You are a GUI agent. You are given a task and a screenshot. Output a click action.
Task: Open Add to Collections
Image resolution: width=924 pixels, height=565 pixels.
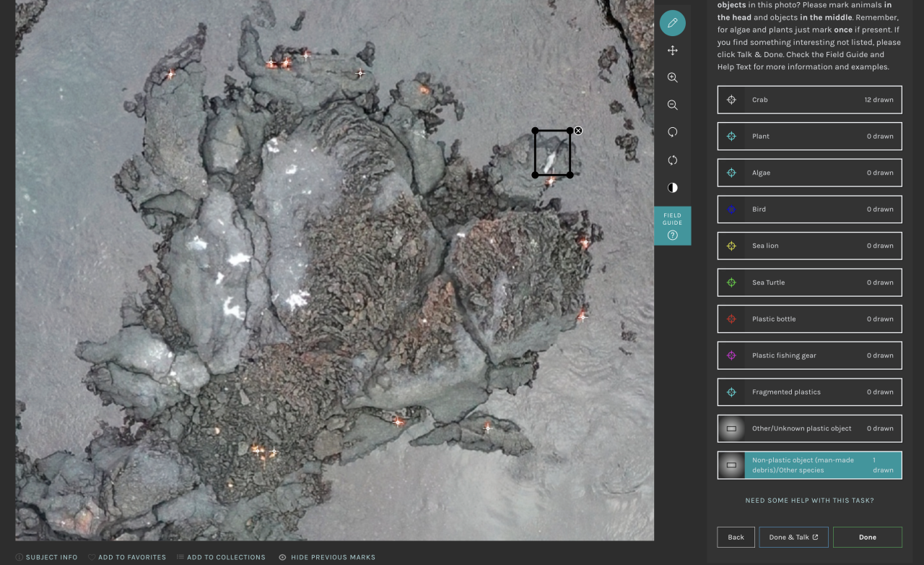coord(221,557)
